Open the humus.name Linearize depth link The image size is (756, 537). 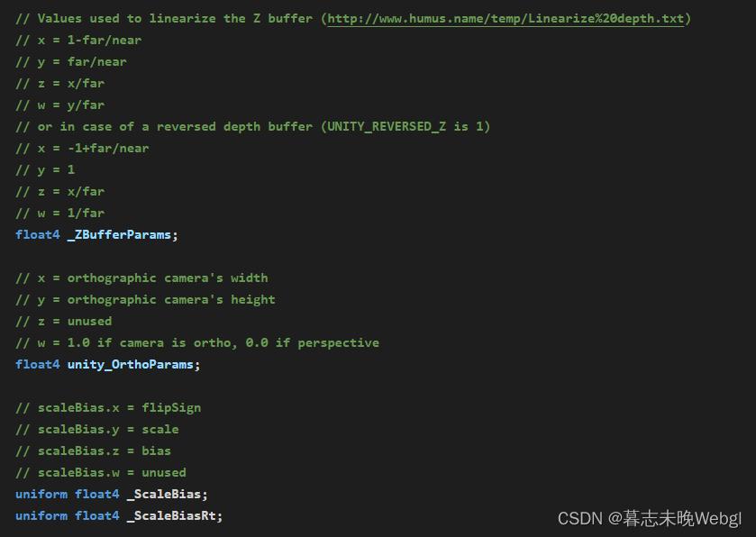coord(506,19)
